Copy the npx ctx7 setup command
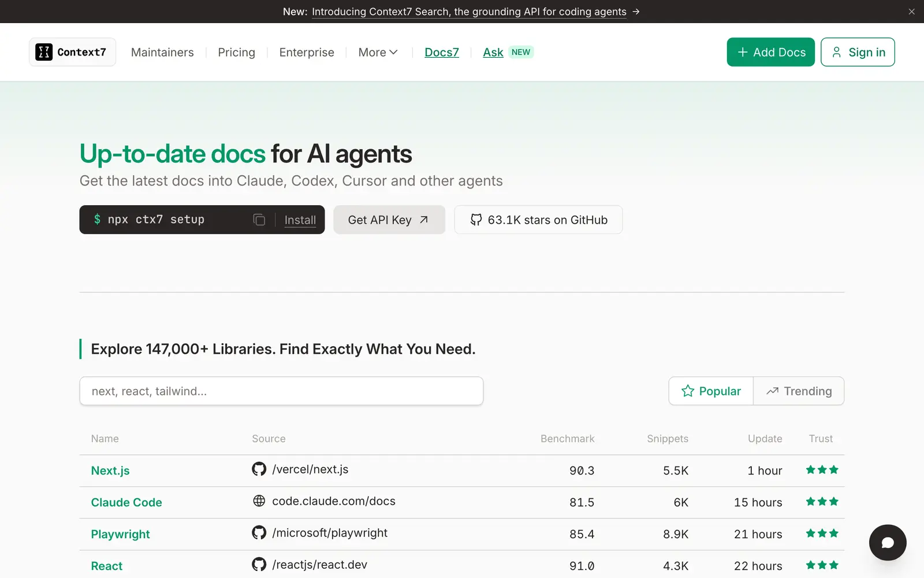The width and height of the screenshot is (924, 578). (x=259, y=220)
